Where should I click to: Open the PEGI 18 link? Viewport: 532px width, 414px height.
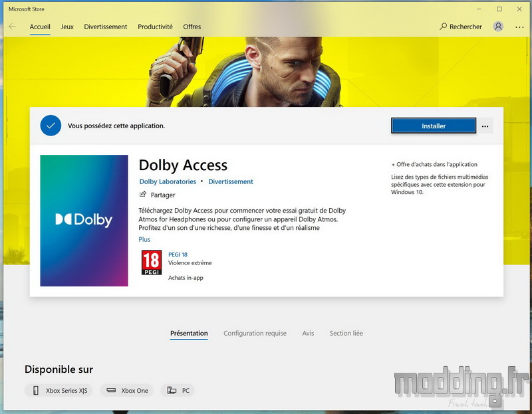click(x=178, y=255)
